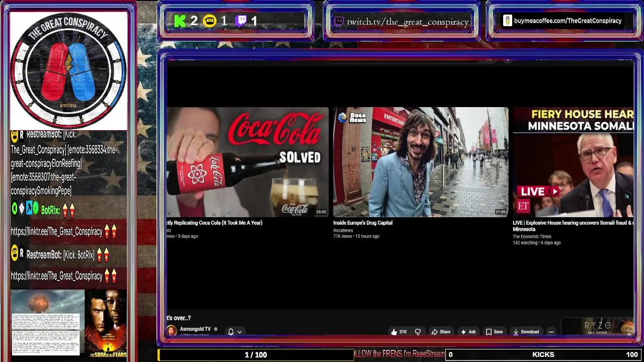Click the buymeacoffee.com/TheGreatConspiracy text
Image resolution: width=644 pixels, height=362 pixels.
click(x=568, y=21)
